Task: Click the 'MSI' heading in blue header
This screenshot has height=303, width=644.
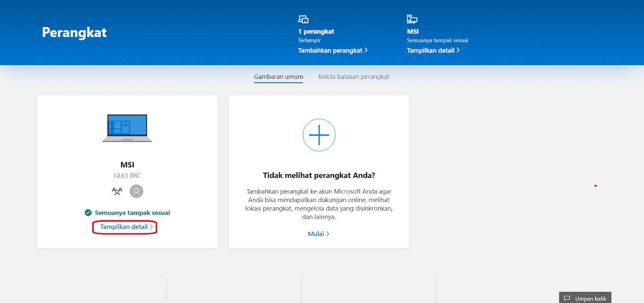Action: point(413,31)
